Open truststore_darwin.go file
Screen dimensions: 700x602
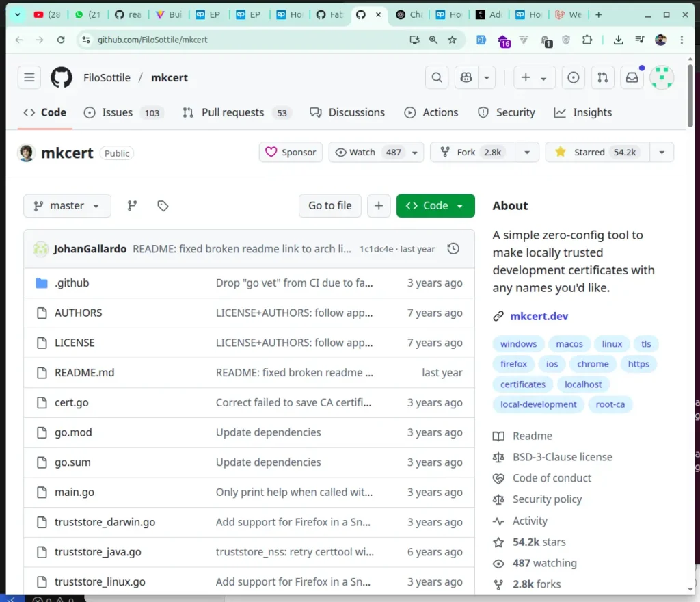(x=105, y=522)
